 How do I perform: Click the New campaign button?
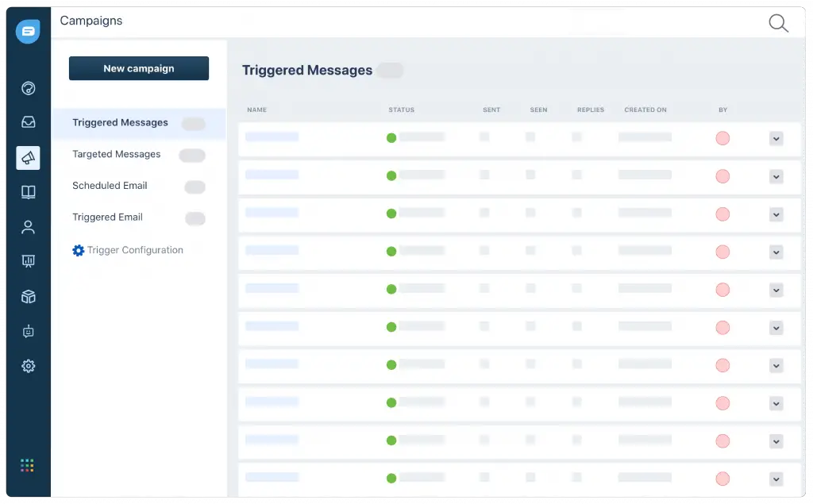(x=139, y=68)
